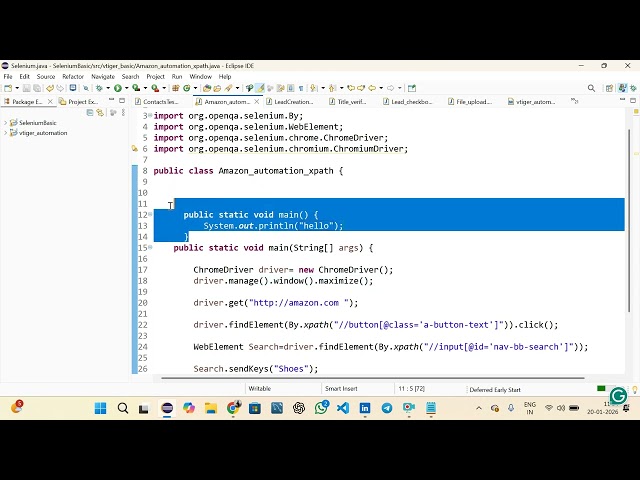Open the Navigate menu
This screenshot has height=480, width=640.
[x=103, y=76]
